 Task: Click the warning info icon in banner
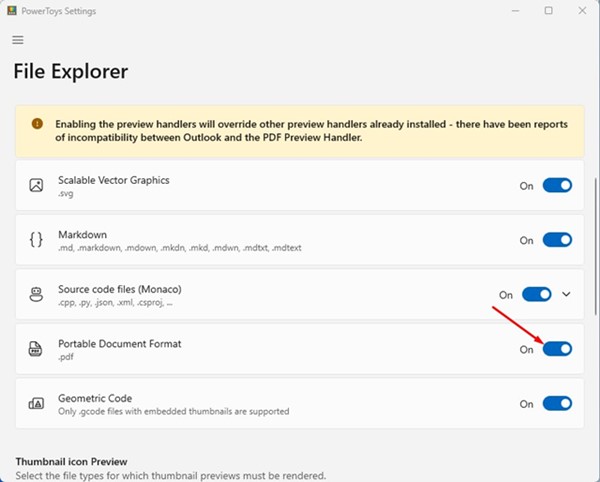[x=37, y=124]
